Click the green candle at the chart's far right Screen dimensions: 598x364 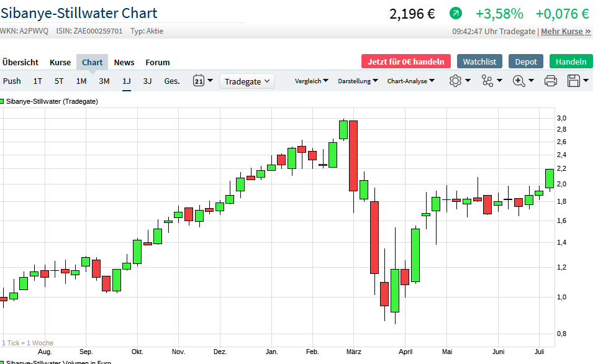click(x=550, y=178)
